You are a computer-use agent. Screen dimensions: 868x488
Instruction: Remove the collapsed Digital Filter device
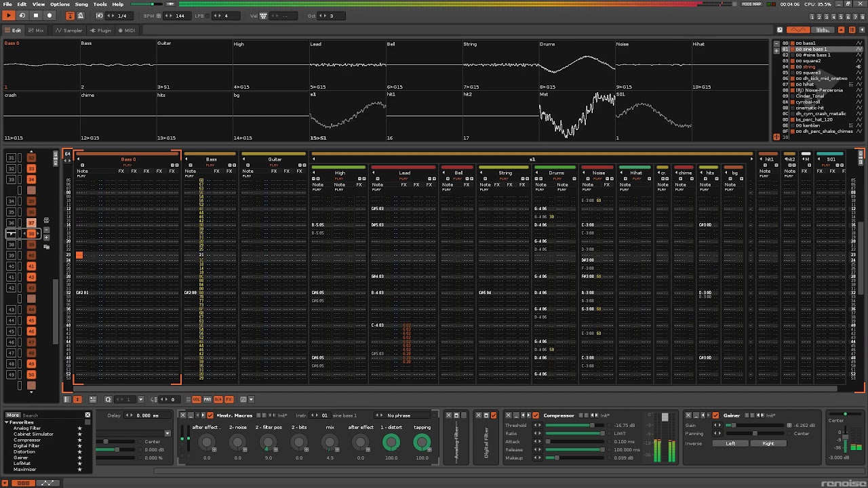tap(479, 415)
